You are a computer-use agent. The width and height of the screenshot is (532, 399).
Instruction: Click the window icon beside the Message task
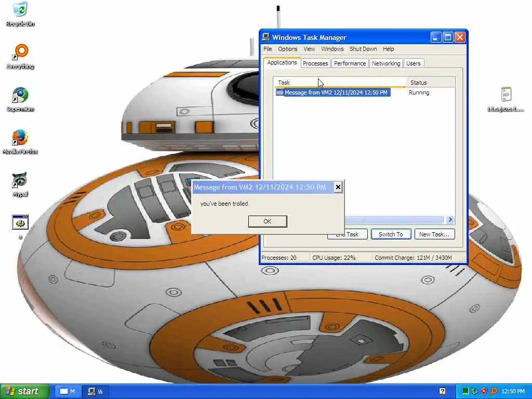280,92
